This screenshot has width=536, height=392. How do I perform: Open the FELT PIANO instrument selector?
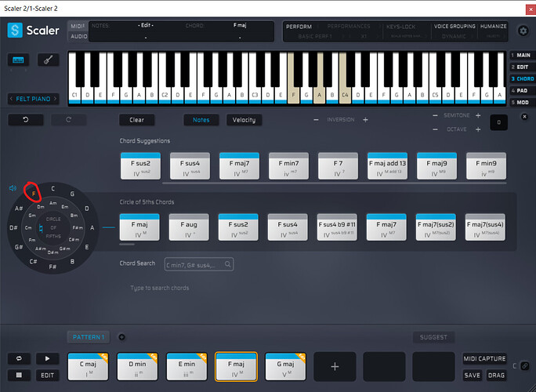point(33,99)
